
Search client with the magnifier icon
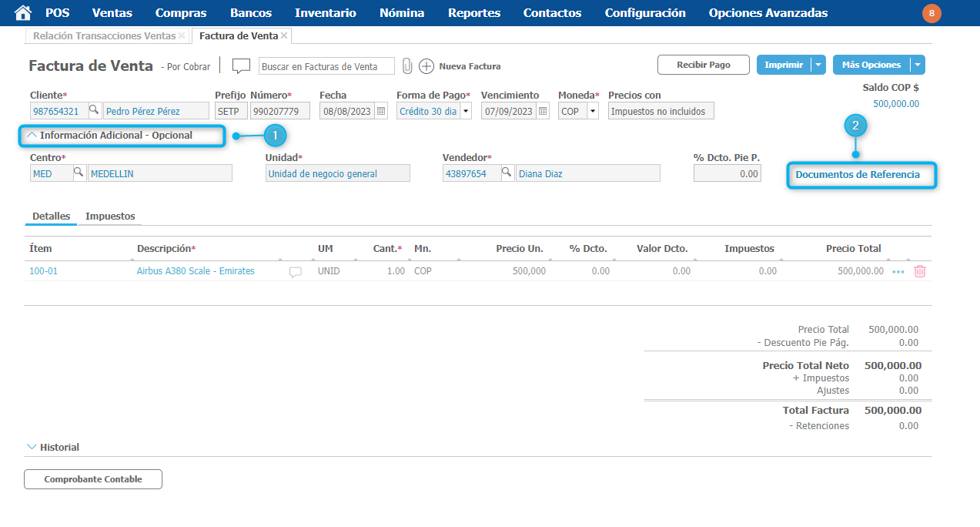click(x=94, y=111)
